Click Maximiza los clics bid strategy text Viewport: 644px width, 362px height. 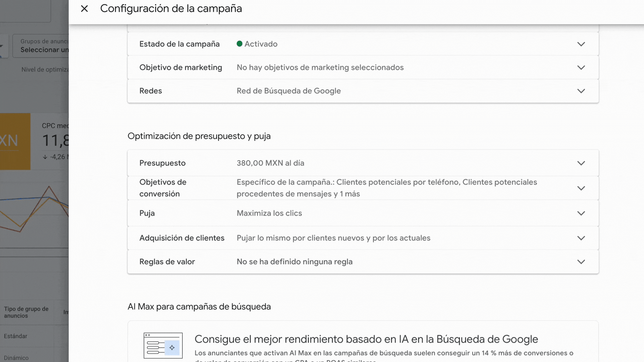pos(269,213)
